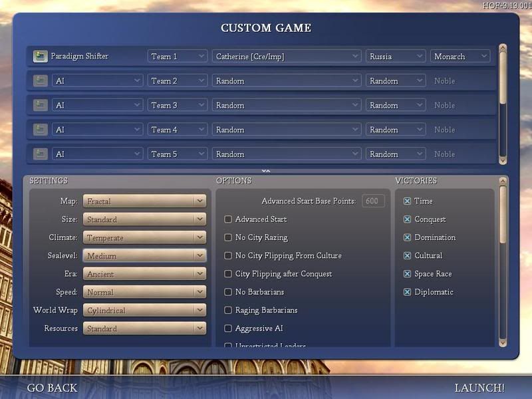Click the Advanced Start Base Points field

click(373, 201)
